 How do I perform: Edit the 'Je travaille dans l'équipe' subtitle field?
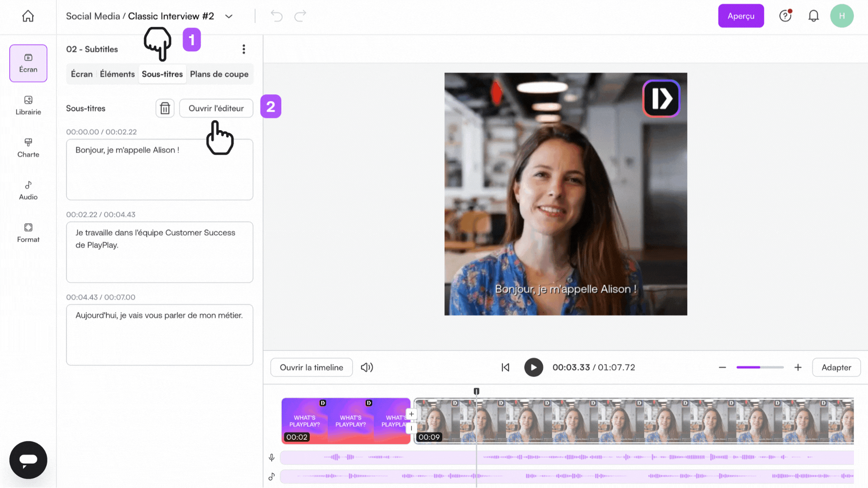[x=160, y=252]
